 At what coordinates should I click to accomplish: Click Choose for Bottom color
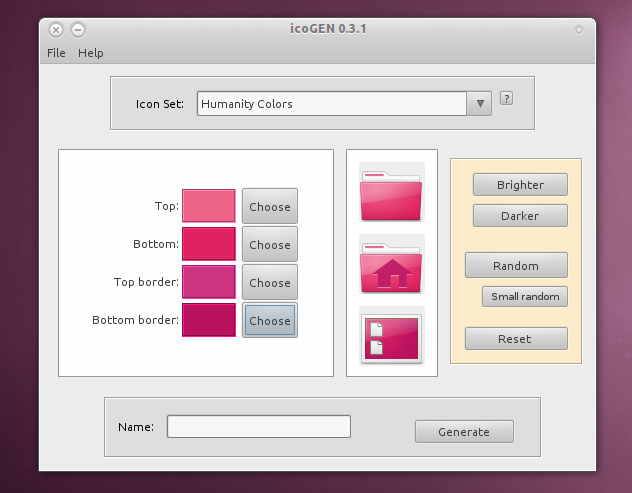pyautogui.click(x=270, y=244)
